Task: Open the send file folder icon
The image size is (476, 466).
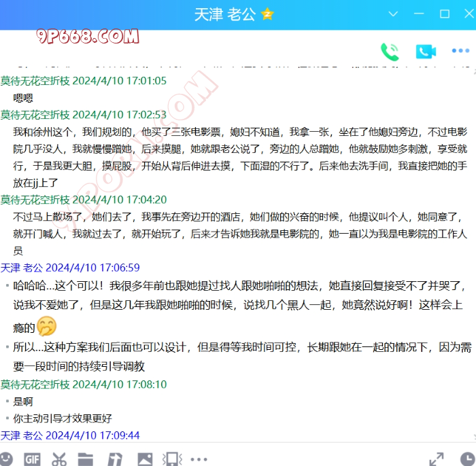Action: [x=86, y=459]
